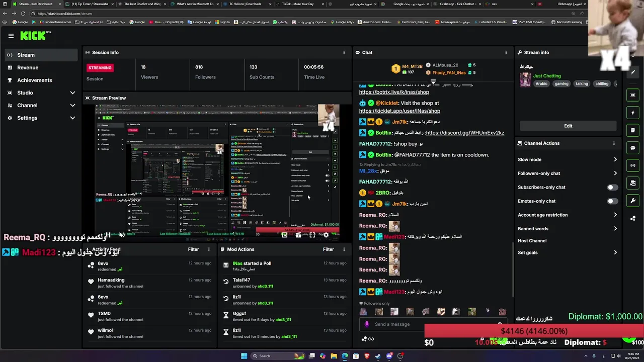
Task: Open the Windows Start menu
Action: coord(244,356)
